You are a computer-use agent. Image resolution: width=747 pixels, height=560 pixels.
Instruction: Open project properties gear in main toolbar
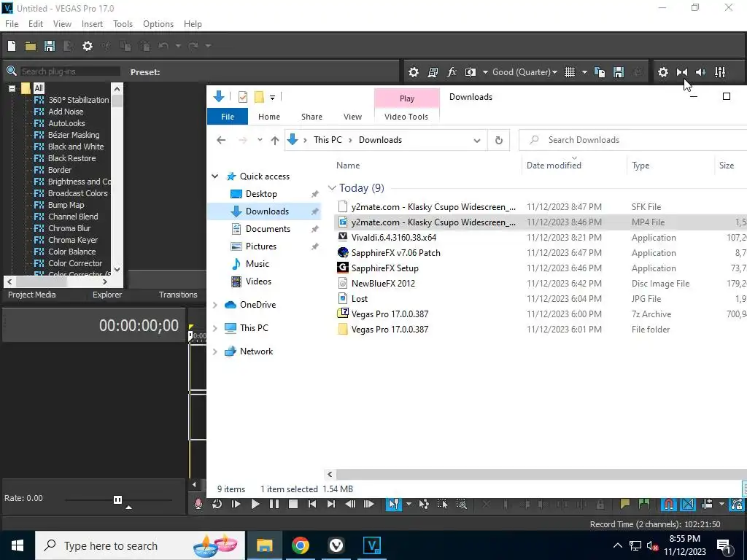[88, 46]
